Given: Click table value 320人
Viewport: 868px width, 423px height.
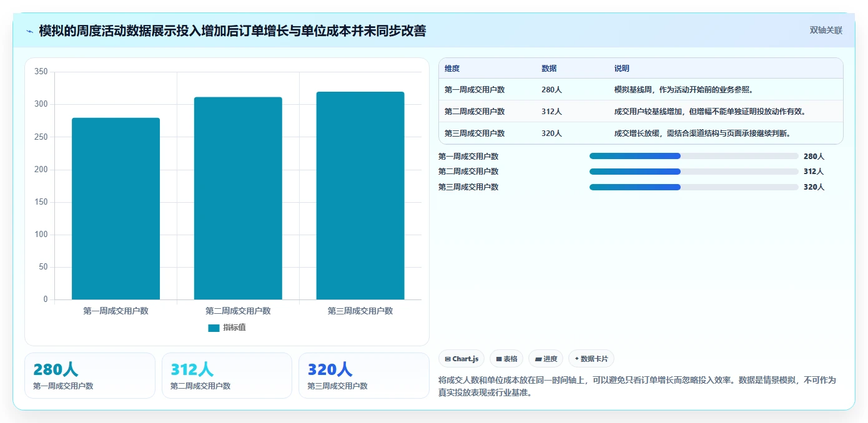Looking at the screenshot, I should pos(551,134).
